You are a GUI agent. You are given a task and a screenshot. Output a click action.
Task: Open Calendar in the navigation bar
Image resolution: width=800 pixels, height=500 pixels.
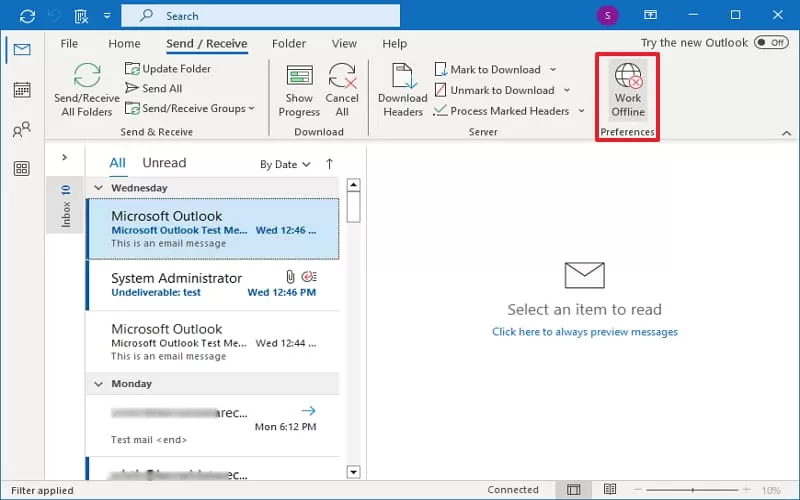pos(22,90)
